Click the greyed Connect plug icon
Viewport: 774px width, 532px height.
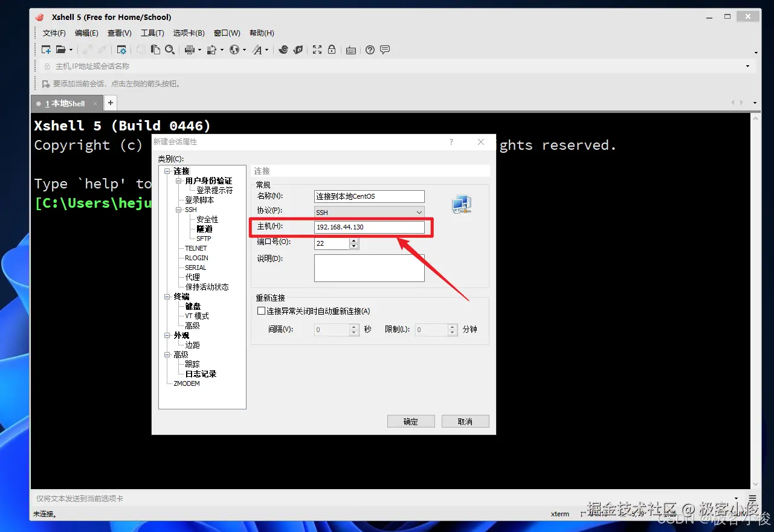88,50
